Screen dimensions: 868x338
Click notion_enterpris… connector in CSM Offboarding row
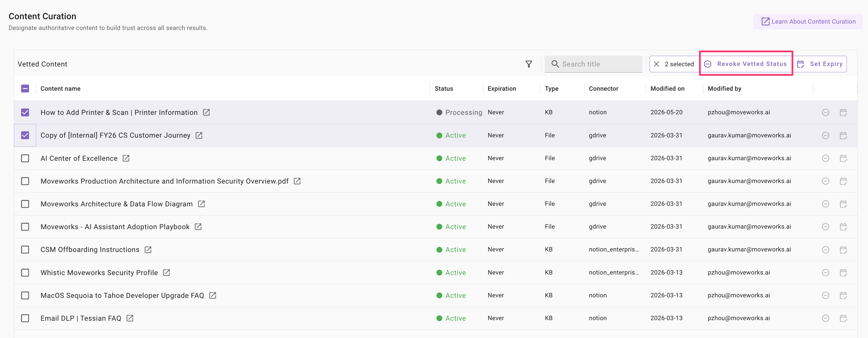pyautogui.click(x=614, y=250)
